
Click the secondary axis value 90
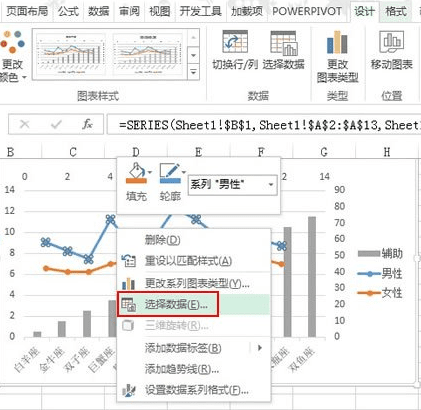(x=339, y=190)
